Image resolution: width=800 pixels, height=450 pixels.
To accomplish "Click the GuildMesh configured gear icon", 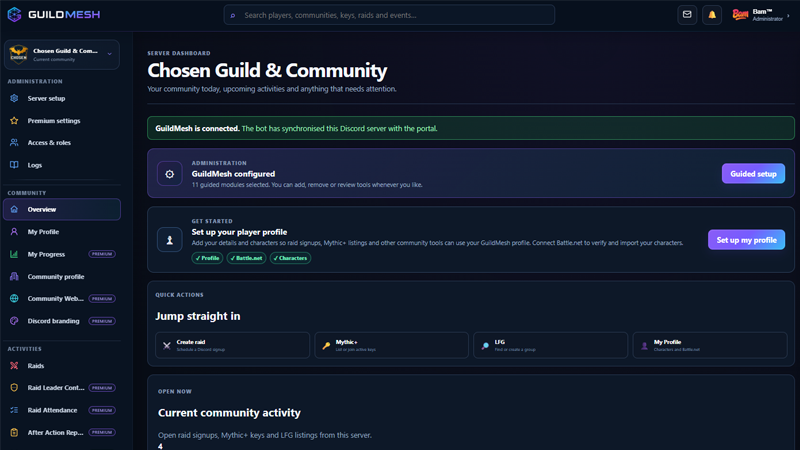I will [169, 174].
